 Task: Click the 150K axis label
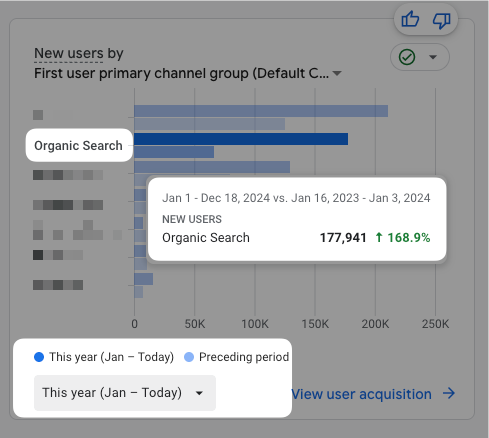pos(315,324)
